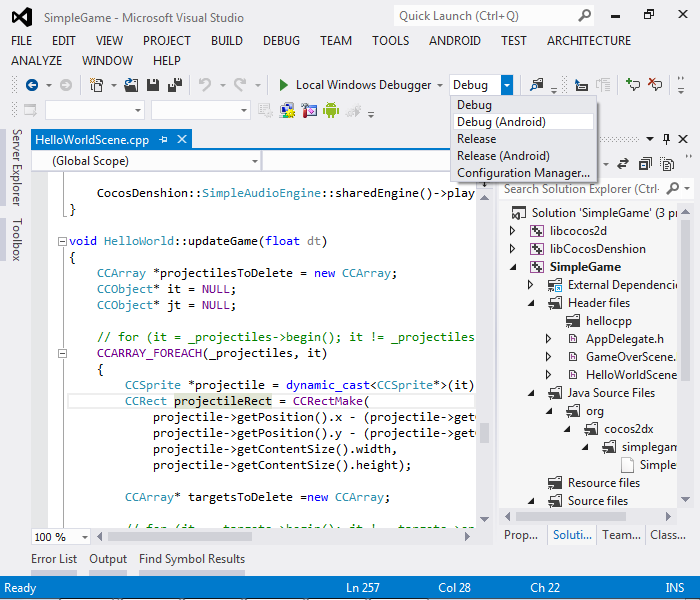Image resolution: width=700 pixels, height=600 pixels.
Task: Open the Local Windows Debugger dropdown arrow
Action: click(x=440, y=85)
